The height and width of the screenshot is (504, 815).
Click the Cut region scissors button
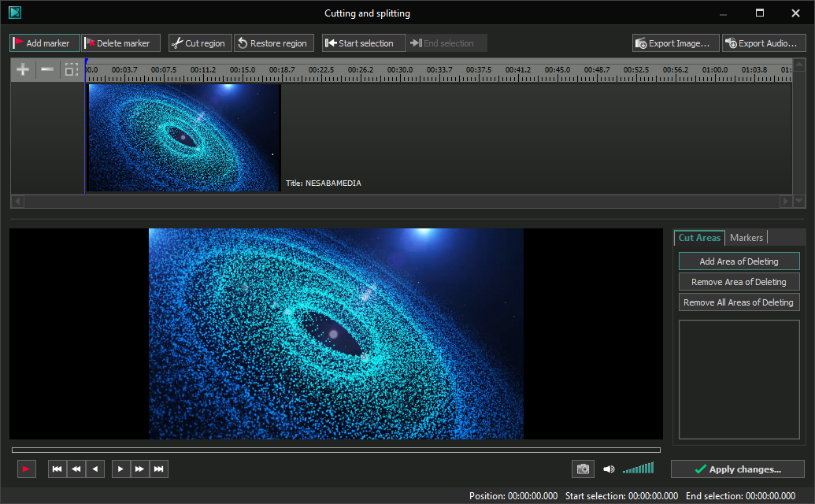click(200, 43)
